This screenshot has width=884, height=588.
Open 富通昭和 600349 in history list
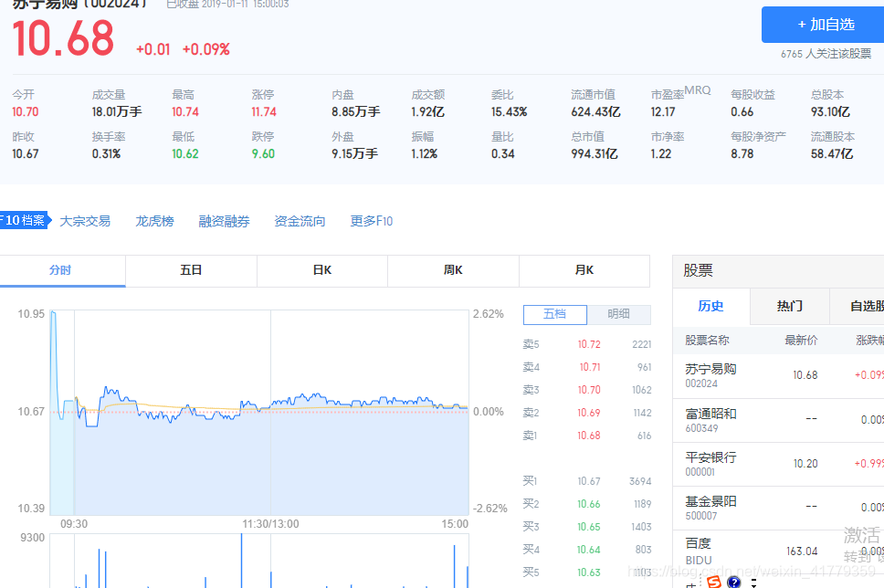778,421
